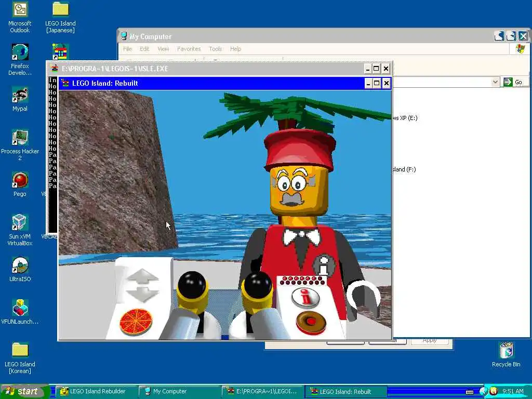Click the keyboard icon in the system tray
This screenshot has width=532, height=399.
[470, 392]
